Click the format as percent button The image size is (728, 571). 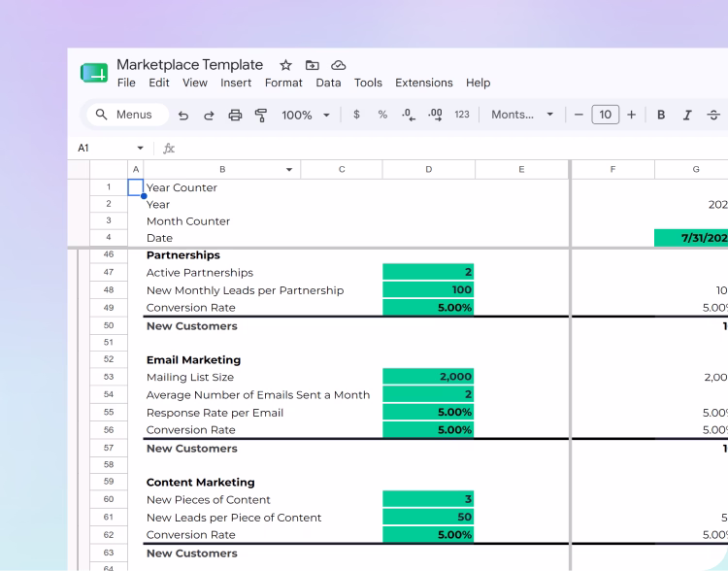(382, 115)
